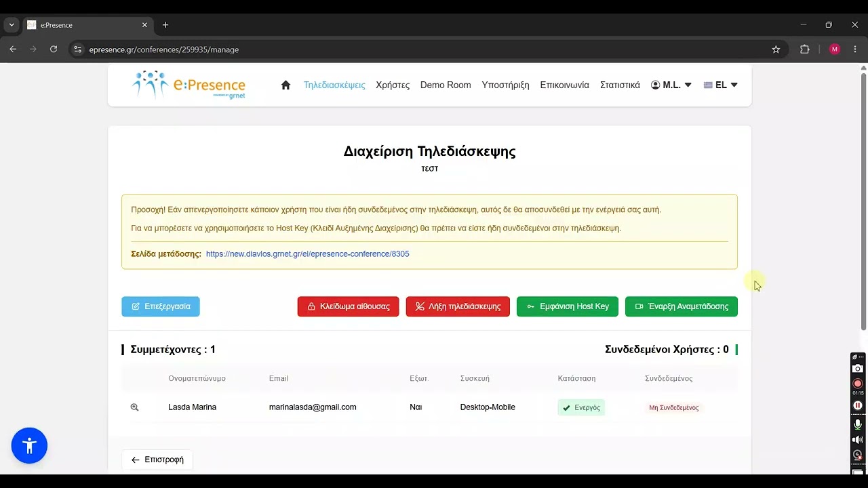This screenshot has width=868, height=488.
Task: Click Λήξη τηλεδιάσκεψης to end the conference
Action: pyautogui.click(x=458, y=306)
